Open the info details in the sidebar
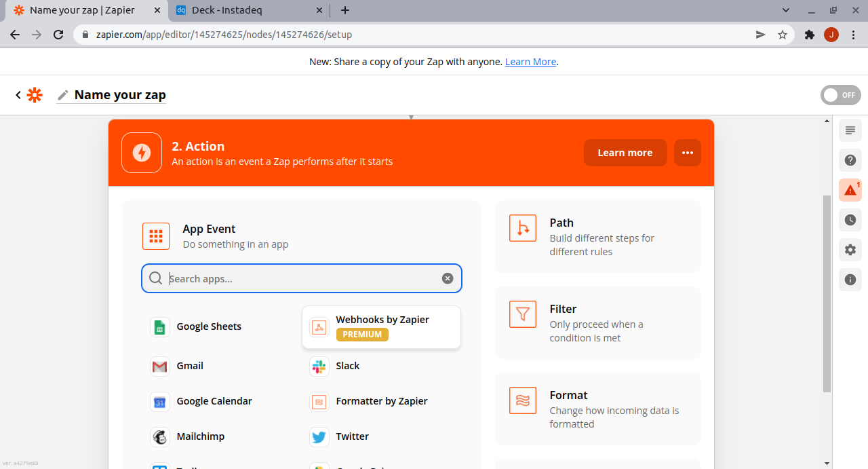Screen dimensions: 868x469 (850, 280)
